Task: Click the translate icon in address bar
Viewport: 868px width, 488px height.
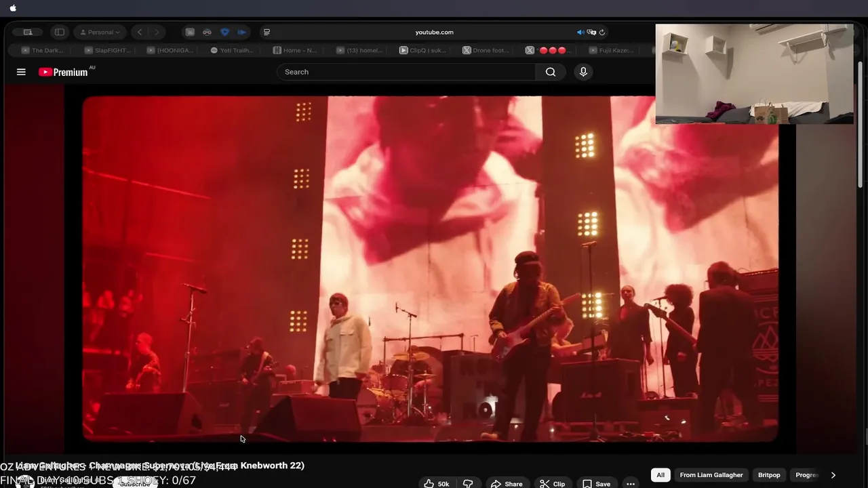Action: point(591,32)
